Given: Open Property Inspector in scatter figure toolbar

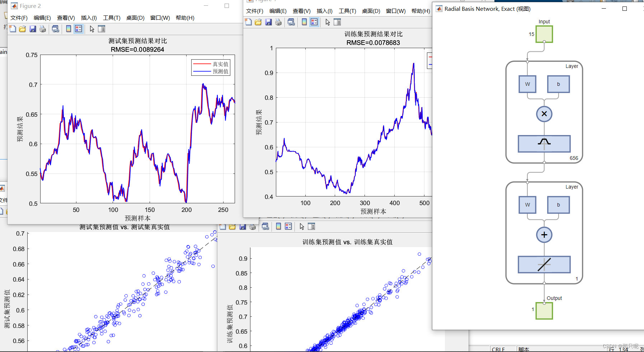Looking at the screenshot, I should pos(311,227).
